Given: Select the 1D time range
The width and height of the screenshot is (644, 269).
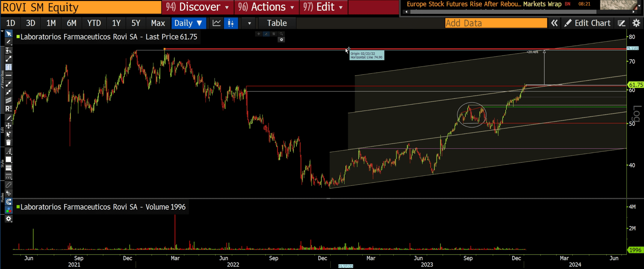Looking at the screenshot, I should coord(11,23).
